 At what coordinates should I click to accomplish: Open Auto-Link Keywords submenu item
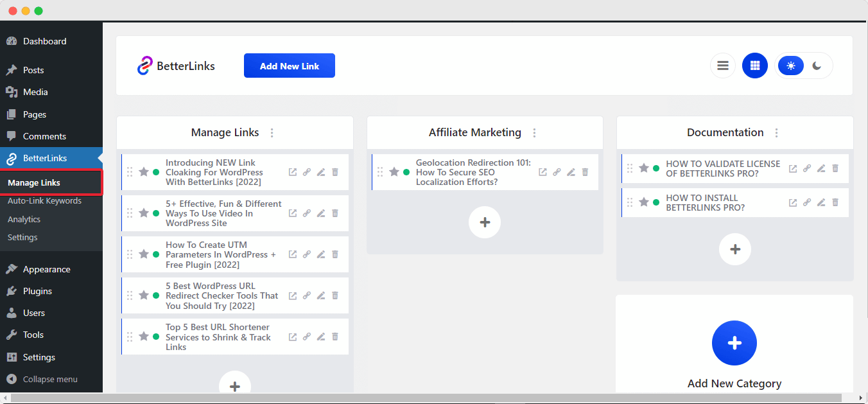click(x=44, y=201)
